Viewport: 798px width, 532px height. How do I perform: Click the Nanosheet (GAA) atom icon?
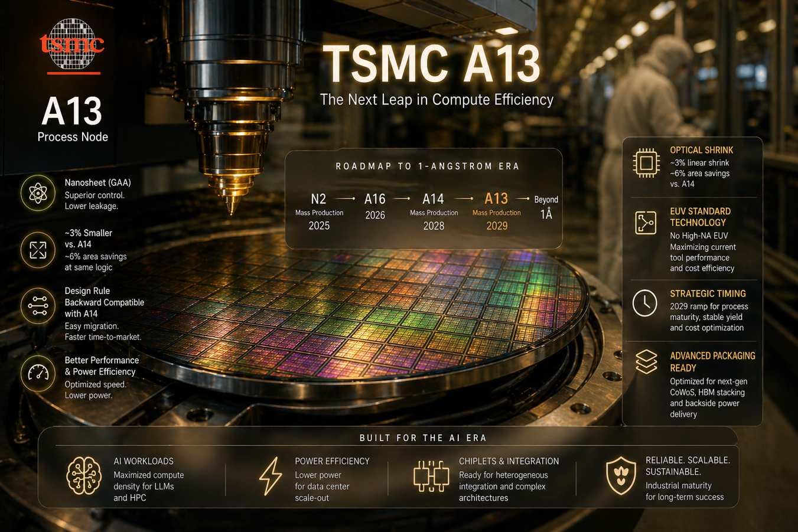38,193
